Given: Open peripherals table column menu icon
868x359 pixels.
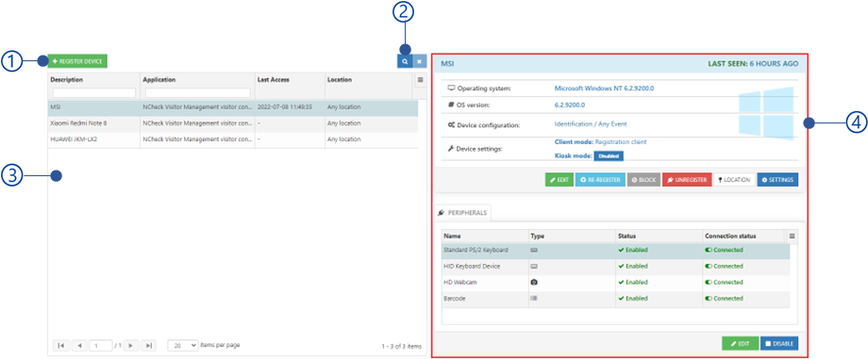Looking at the screenshot, I should click(792, 237).
